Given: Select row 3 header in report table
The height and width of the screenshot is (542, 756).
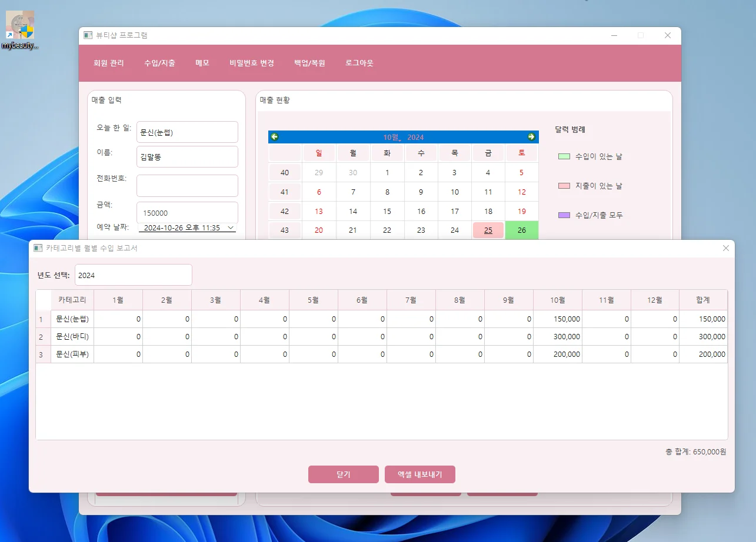Looking at the screenshot, I should point(44,354).
